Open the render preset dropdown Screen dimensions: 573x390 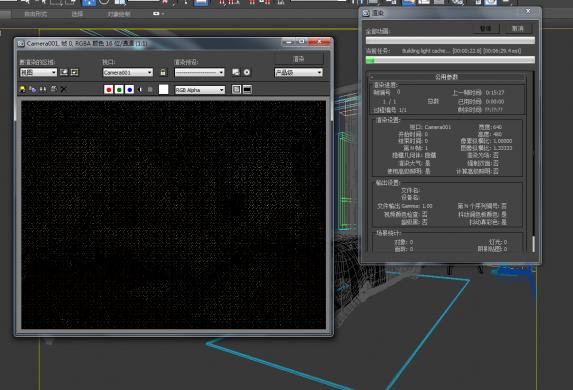click(199, 72)
